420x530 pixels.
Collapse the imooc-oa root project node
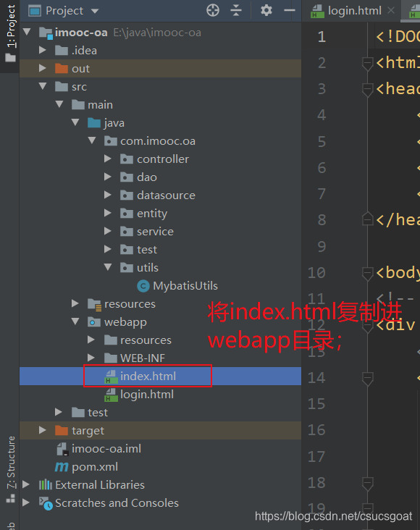point(27,32)
